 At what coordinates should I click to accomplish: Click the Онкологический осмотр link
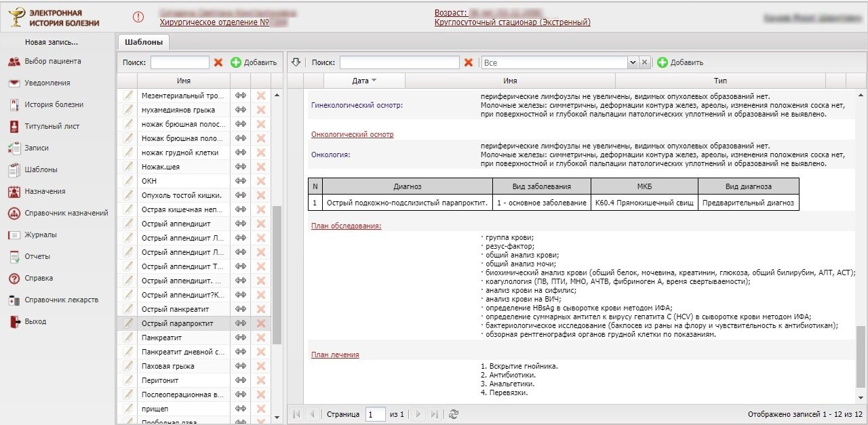(x=352, y=134)
